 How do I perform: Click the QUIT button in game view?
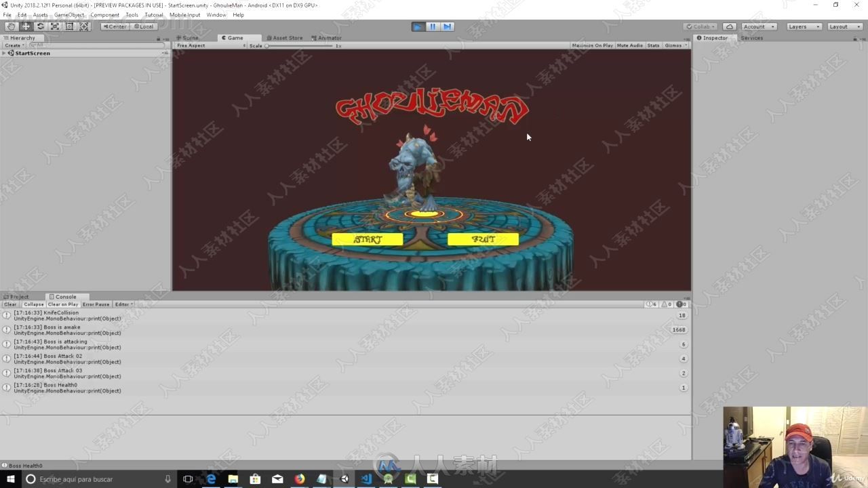point(483,239)
